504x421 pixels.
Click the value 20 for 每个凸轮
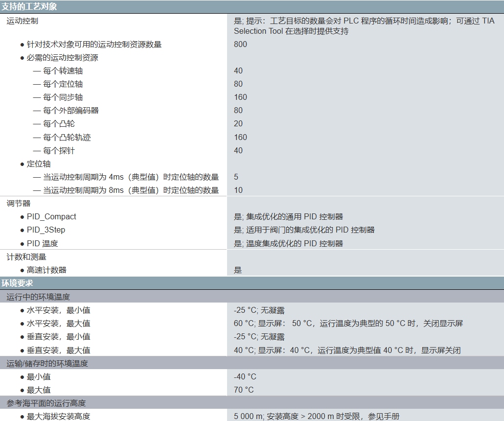[238, 124]
